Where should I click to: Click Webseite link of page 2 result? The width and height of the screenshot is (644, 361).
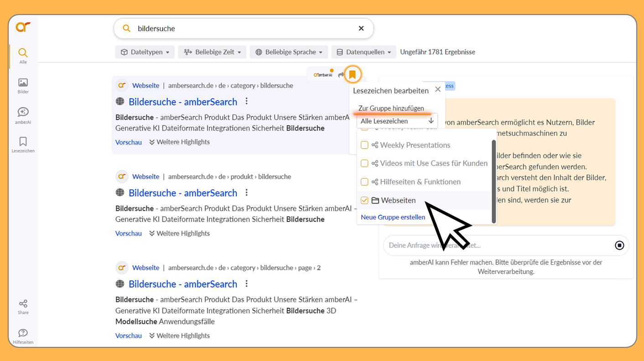pyautogui.click(x=145, y=268)
